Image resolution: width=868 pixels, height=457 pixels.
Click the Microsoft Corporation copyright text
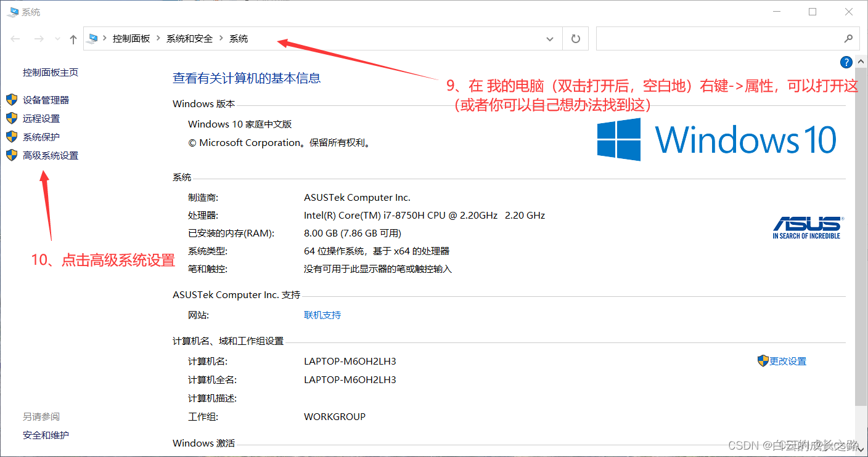279,142
